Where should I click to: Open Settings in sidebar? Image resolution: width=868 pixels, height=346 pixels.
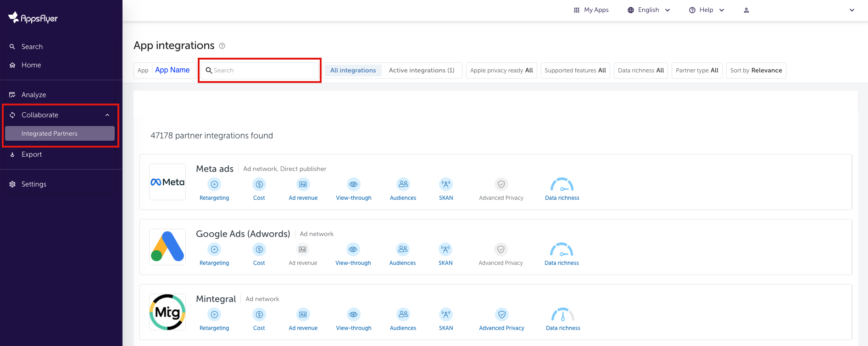(x=34, y=184)
